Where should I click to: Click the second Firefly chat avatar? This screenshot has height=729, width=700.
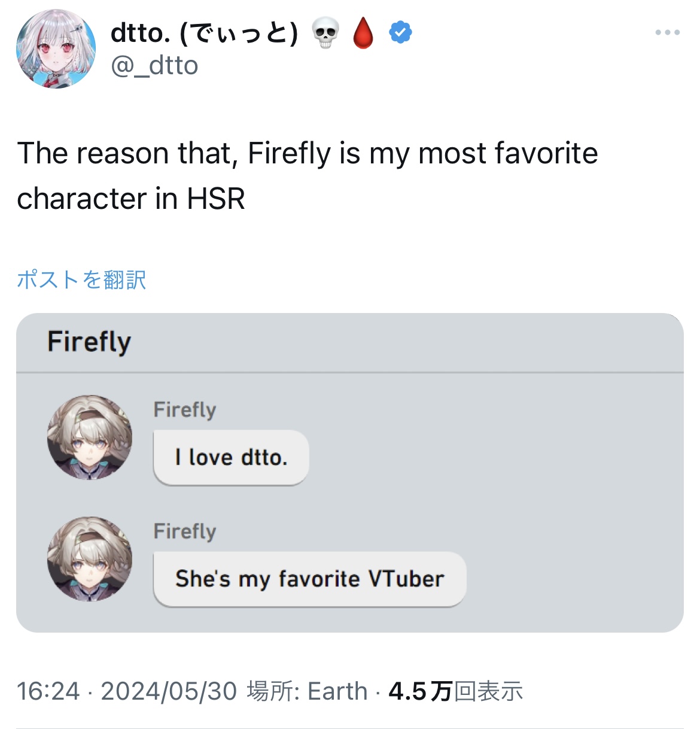(90, 559)
